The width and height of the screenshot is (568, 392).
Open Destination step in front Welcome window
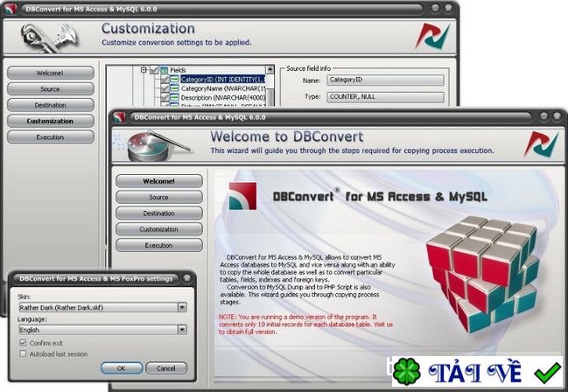(159, 213)
